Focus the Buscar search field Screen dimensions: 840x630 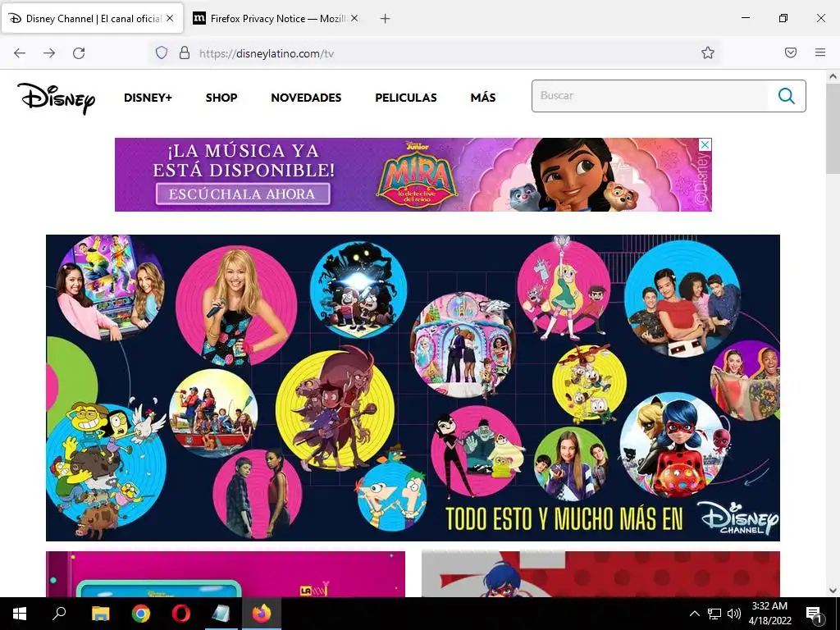tap(650, 96)
